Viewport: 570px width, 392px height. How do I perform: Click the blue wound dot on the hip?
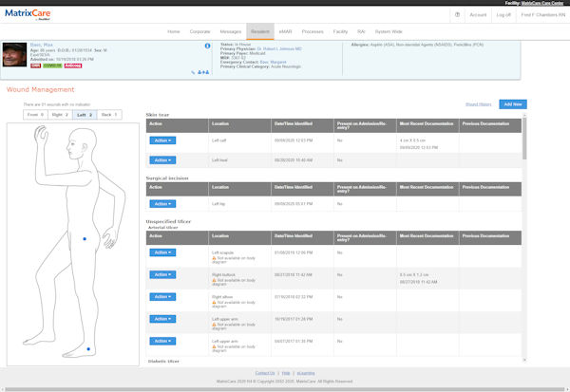coord(85,238)
